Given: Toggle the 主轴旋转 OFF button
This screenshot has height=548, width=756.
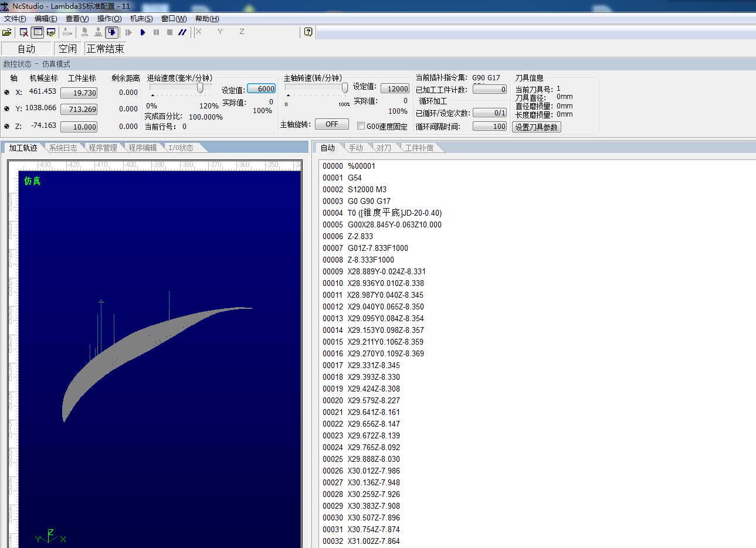Looking at the screenshot, I should [331, 124].
